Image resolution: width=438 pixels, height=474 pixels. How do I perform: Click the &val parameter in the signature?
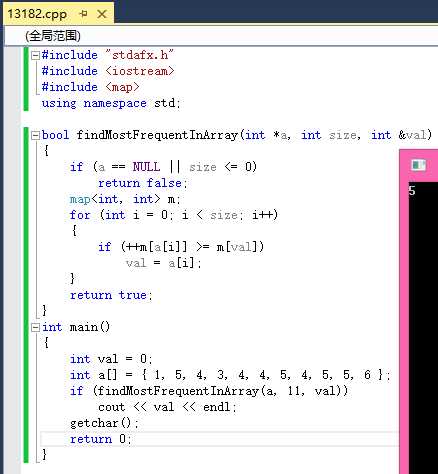pyautogui.click(x=412, y=135)
